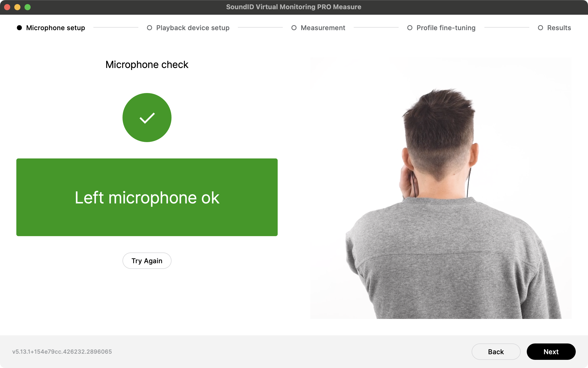The height and width of the screenshot is (368, 588).
Task: Select the Microphone setup step label
Action: tap(56, 28)
